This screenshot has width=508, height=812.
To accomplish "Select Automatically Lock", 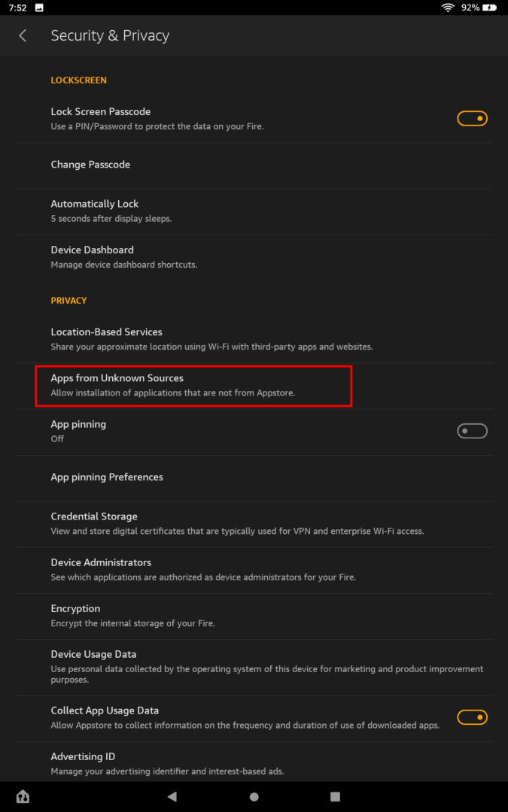I will pos(95,211).
